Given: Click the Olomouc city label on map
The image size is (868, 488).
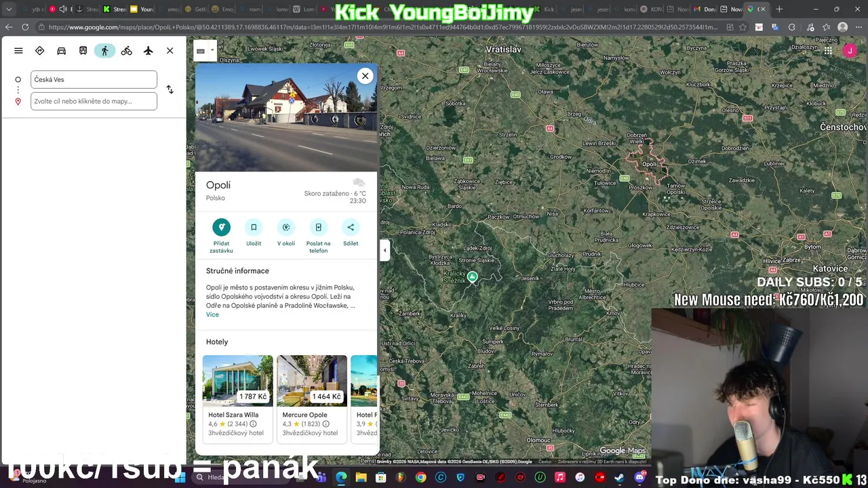Looking at the screenshot, I should pos(538,440).
